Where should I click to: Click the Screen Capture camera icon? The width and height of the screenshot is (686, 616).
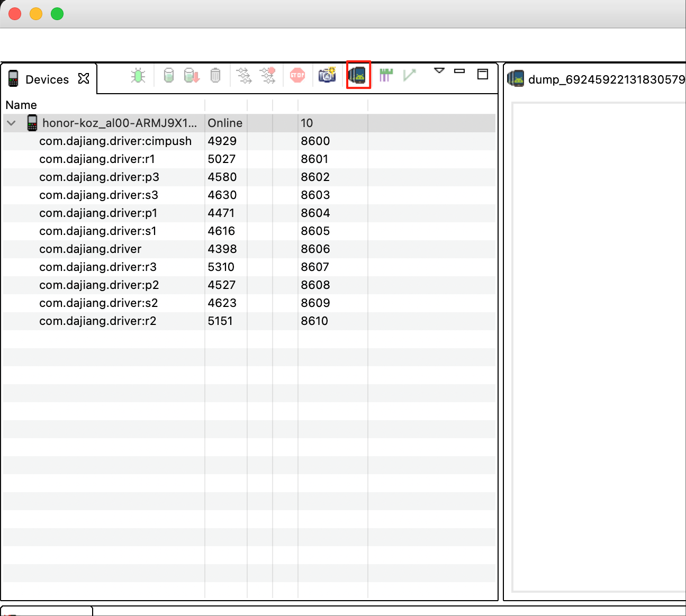click(x=327, y=75)
